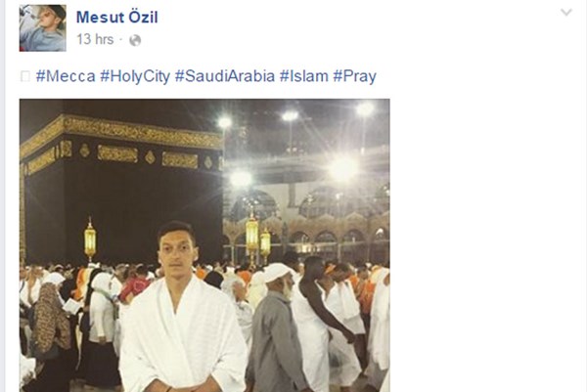Follow the #Mecca hashtag
The width and height of the screenshot is (587, 392).
[x=66, y=76]
